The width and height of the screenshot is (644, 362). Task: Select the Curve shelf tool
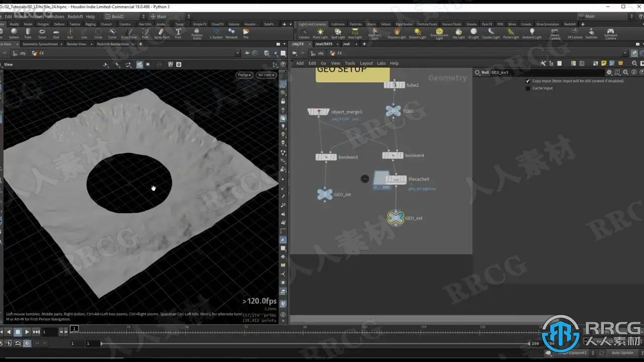click(112, 33)
